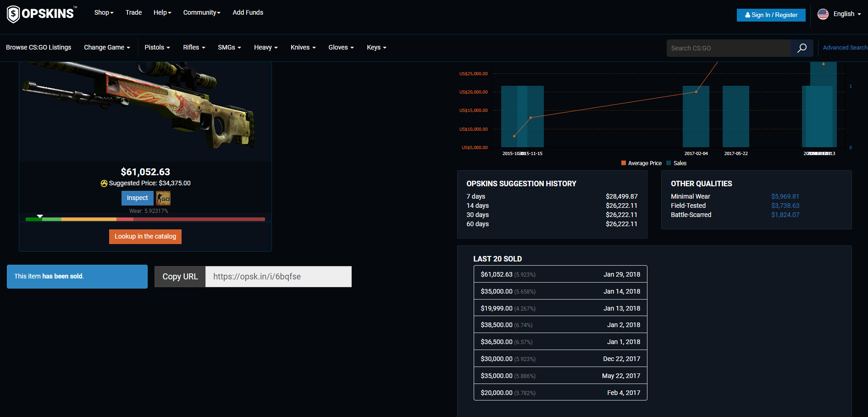Select Browse CS:GO Listings

pyautogui.click(x=39, y=47)
